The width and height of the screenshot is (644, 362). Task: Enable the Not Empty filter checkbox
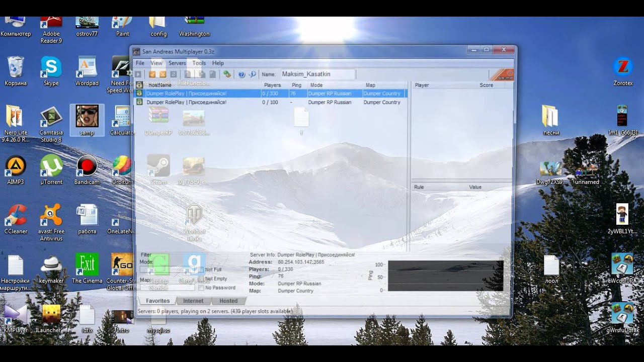point(201,279)
